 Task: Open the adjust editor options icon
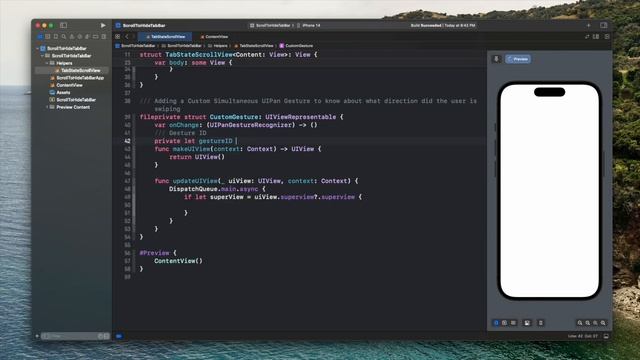596,37
